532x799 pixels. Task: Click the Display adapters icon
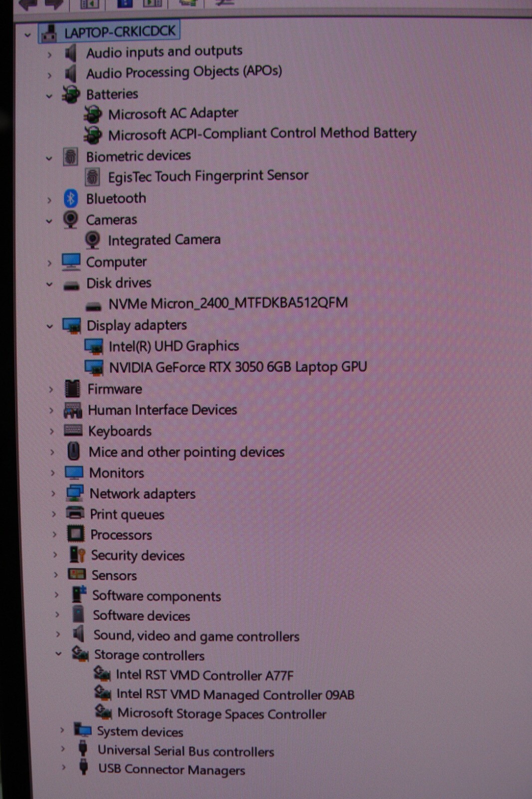[72, 326]
